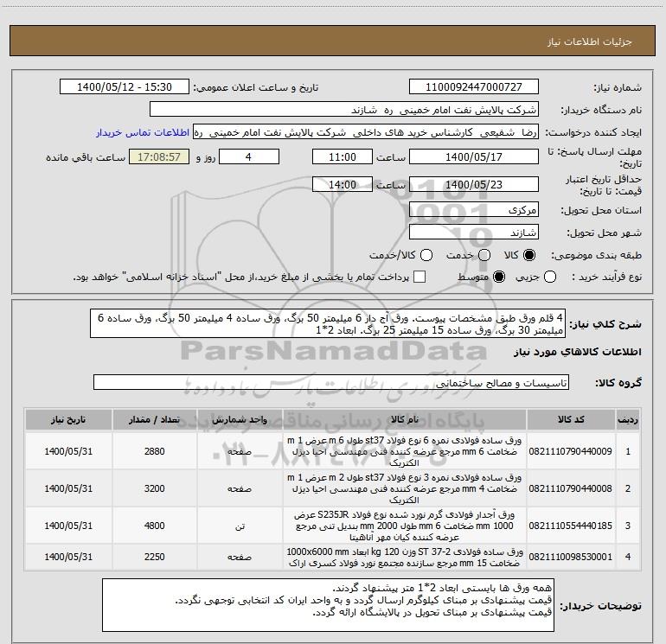Click the goods group field تاسیسات و مصالح ساختمانی

tap(331, 382)
